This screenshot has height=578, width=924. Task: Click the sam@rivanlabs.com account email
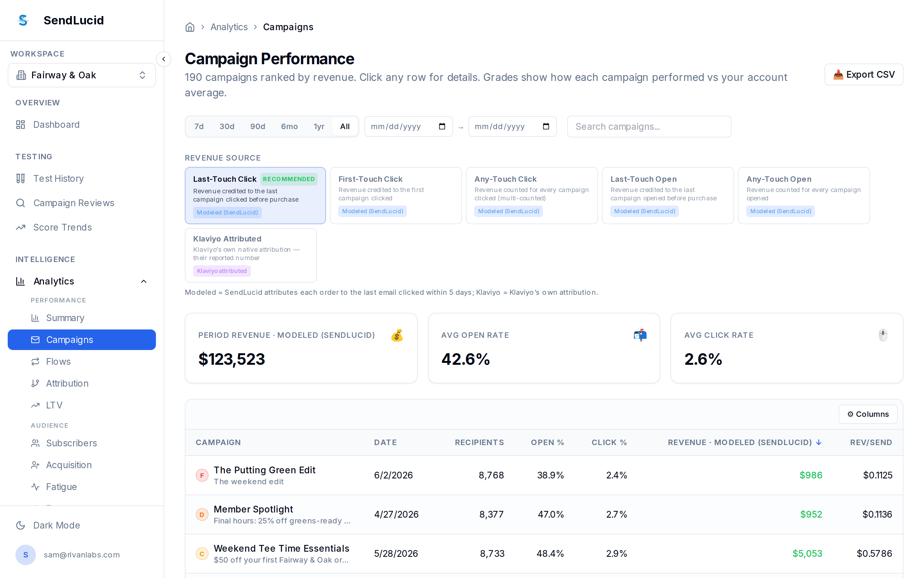coord(82,555)
